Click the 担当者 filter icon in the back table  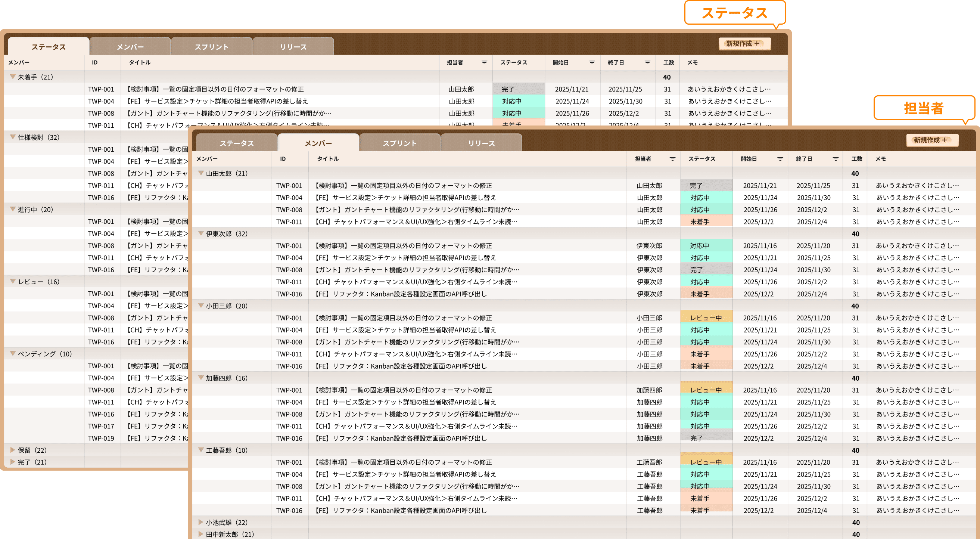[484, 62]
